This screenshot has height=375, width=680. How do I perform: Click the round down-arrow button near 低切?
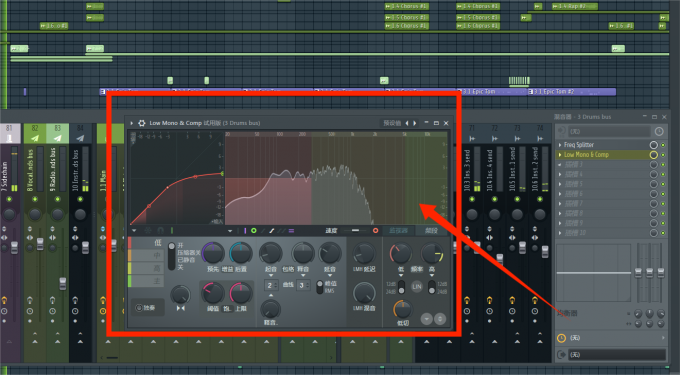[427, 319]
